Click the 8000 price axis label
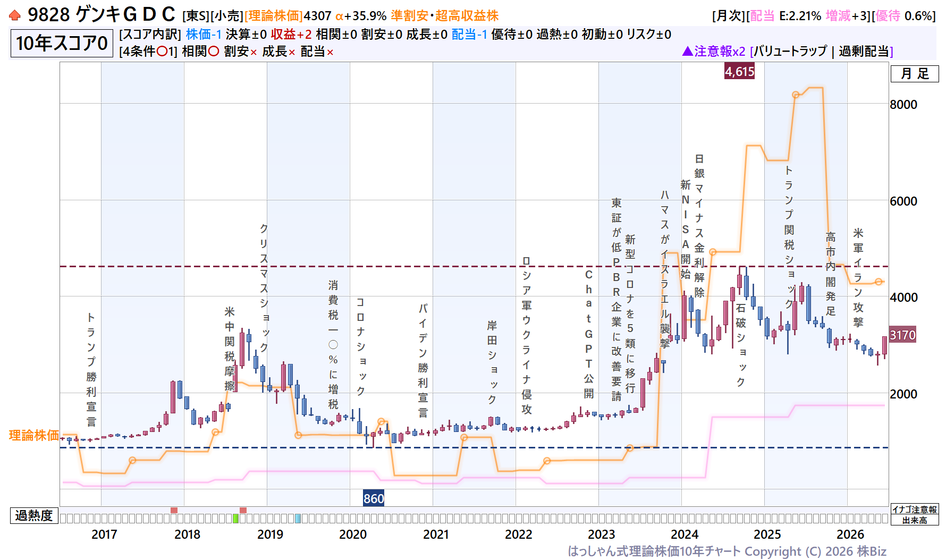 [x=903, y=105]
